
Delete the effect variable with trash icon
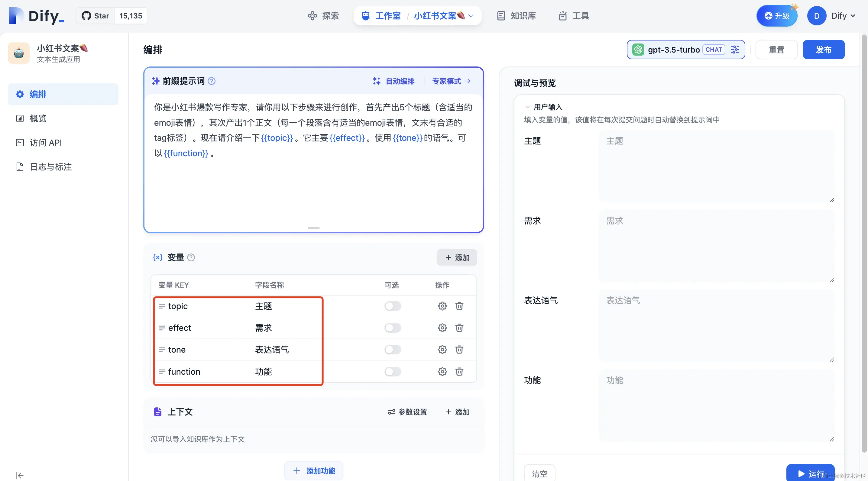coord(459,328)
